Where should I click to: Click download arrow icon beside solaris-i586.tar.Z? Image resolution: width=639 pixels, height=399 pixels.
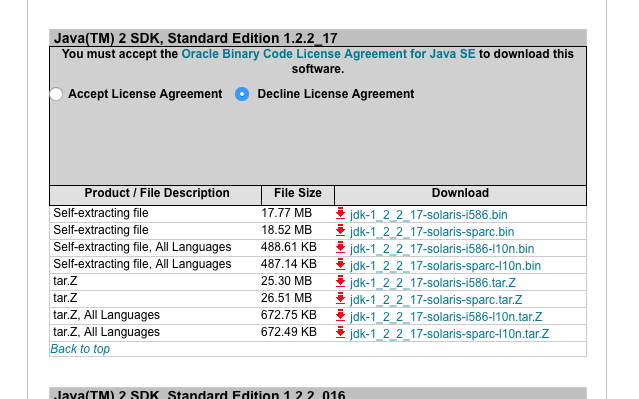(340, 282)
